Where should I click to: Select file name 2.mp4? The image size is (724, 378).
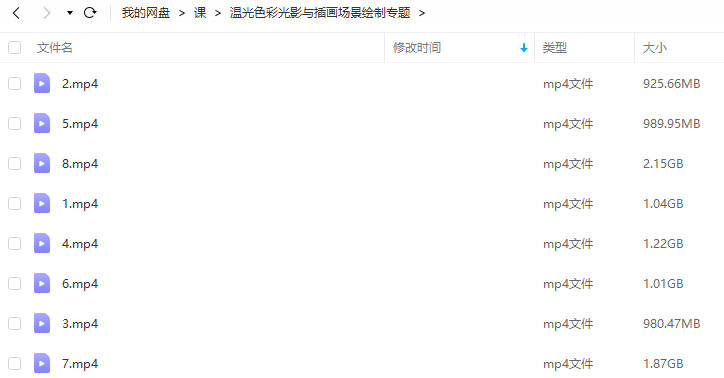tap(80, 84)
